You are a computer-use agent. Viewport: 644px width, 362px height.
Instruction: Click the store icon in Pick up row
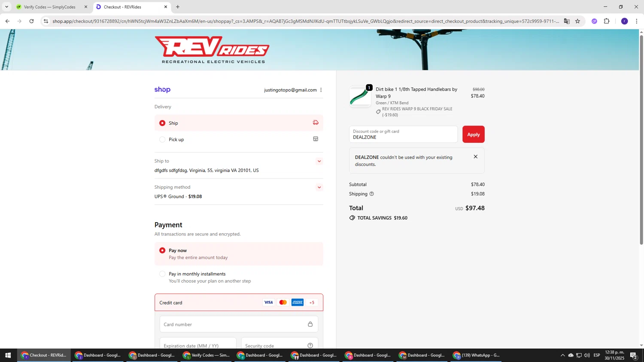[316, 139]
